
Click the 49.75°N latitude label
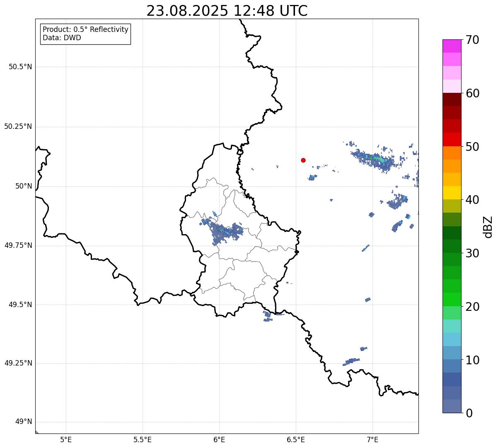[18, 245]
